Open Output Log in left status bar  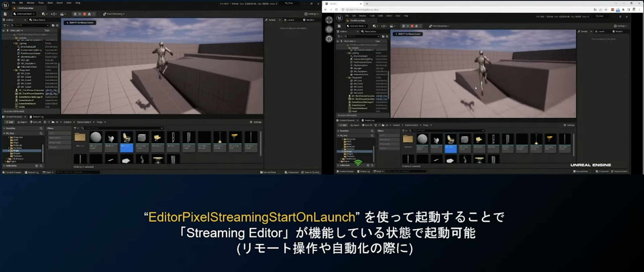tap(32, 172)
